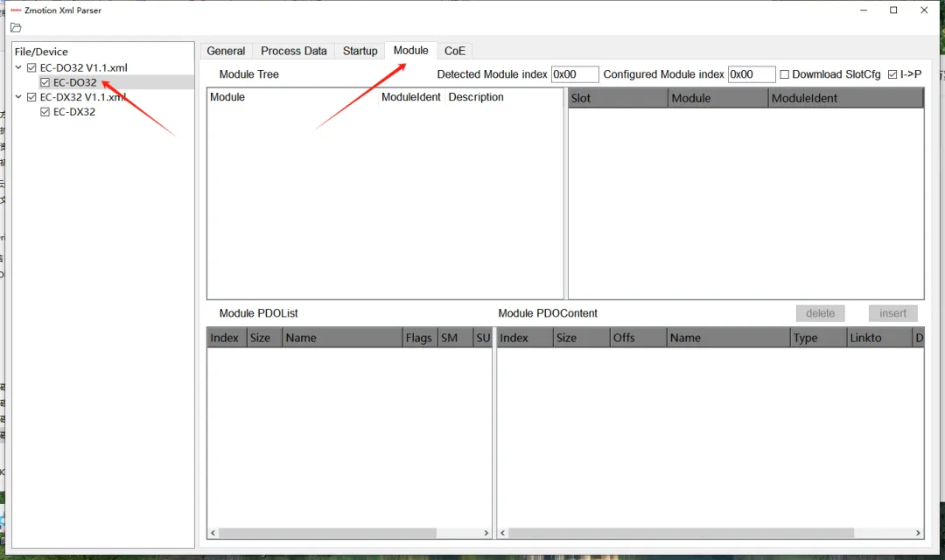The height and width of the screenshot is (560, 945).
Task: Uncheck the EC-DX32 device checkbox
Action: [x=45, y=111]
